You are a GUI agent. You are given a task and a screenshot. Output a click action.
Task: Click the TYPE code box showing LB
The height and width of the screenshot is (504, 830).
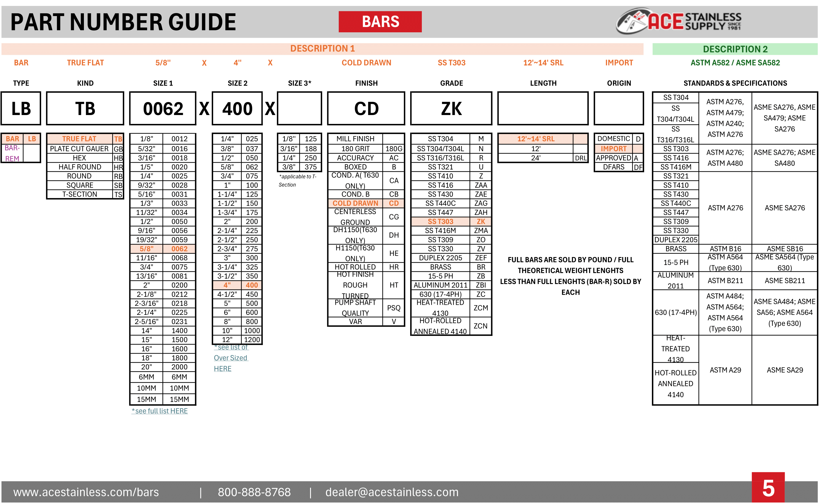click(21, 109)
